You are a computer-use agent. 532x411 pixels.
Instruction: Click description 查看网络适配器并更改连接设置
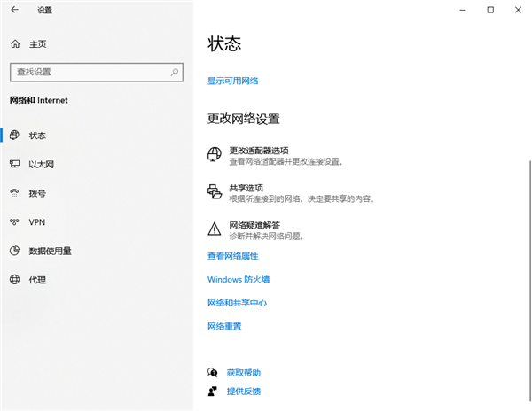click(x=286, y=161)
